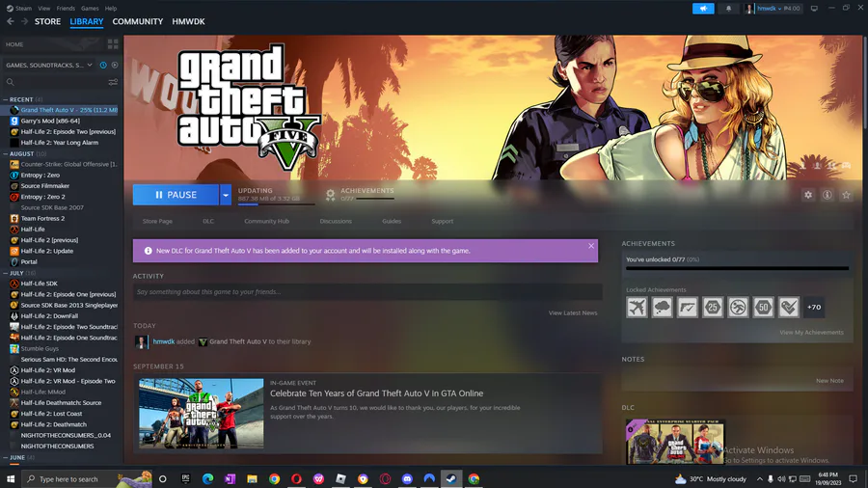Click the activity status text box
The image size is (868, 488).
point(367,291)
